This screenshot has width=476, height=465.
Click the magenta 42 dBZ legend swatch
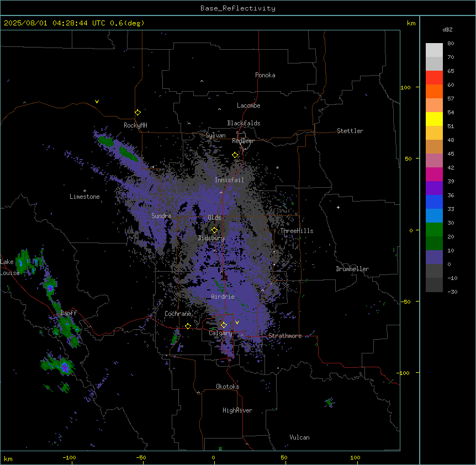[434, 174]
